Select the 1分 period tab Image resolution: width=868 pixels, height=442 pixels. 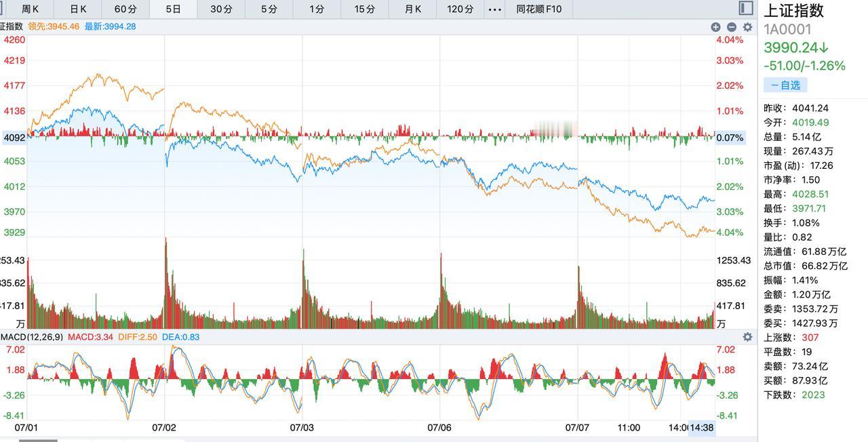pyautogui.click(x=317, y=9)
